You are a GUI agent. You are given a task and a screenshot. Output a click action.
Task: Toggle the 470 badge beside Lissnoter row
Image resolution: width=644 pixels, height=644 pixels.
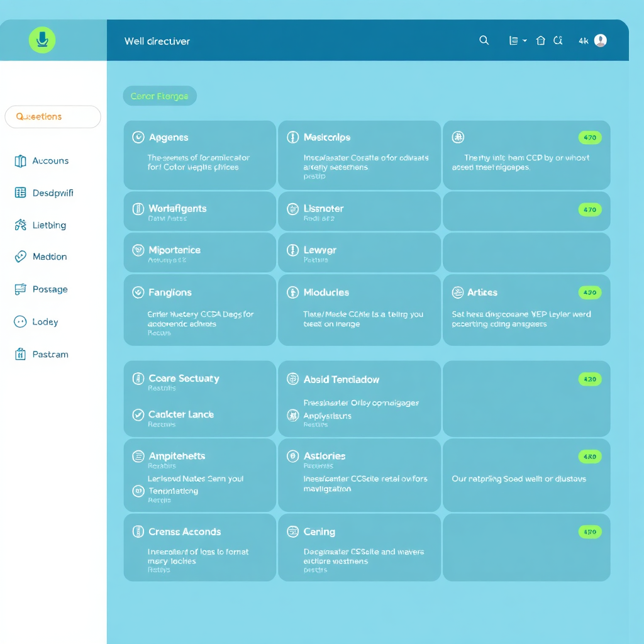[x=590, y=211]
